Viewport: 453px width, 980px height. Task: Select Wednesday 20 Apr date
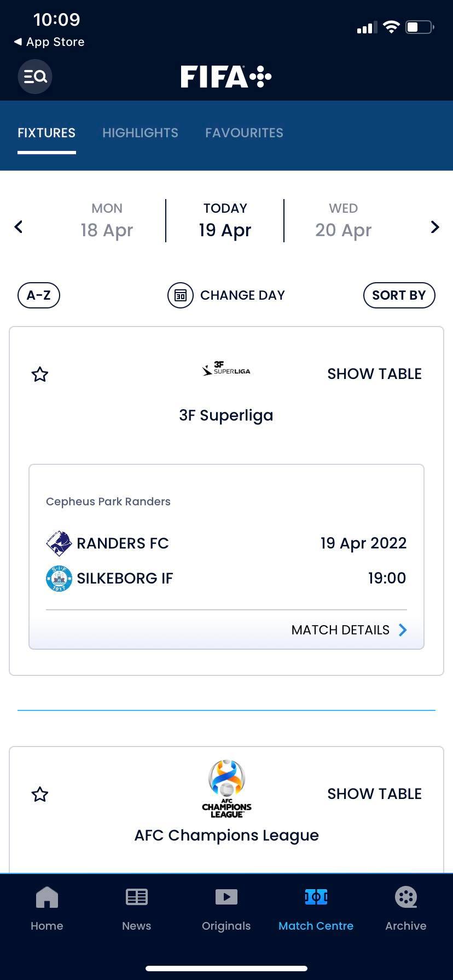(343, 220)
